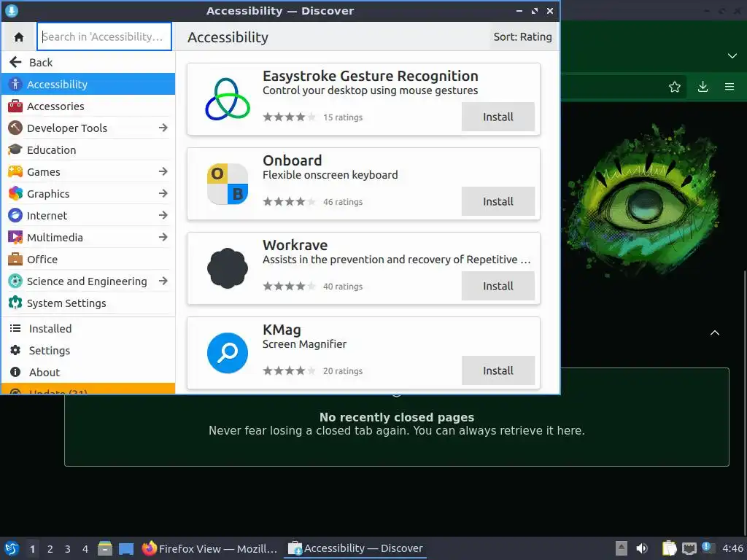Expand Developer Tools subcategories arrow
The image size is (747, 560).
click(x=163, y=128)
